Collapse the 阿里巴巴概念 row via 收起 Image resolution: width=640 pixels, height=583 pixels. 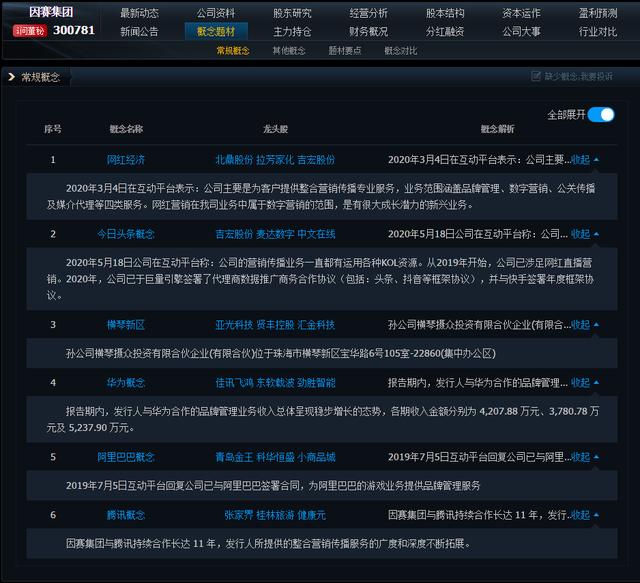(584, 457)
